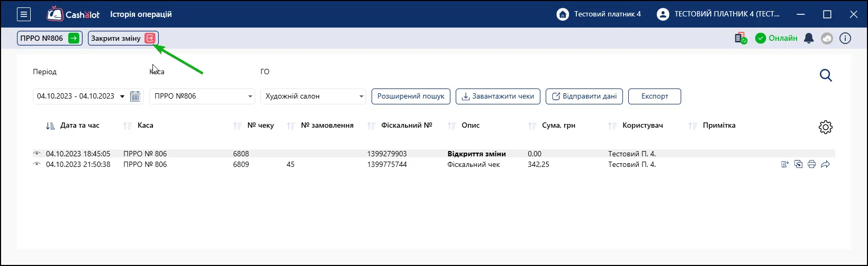Share the fiscal receipt 6809

point(825,164)
